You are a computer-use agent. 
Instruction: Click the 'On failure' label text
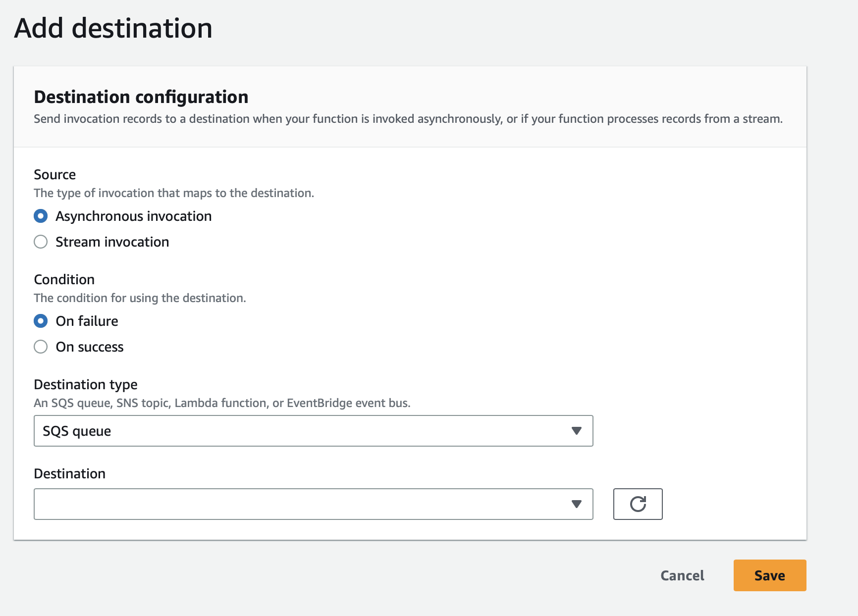(87, 321)
